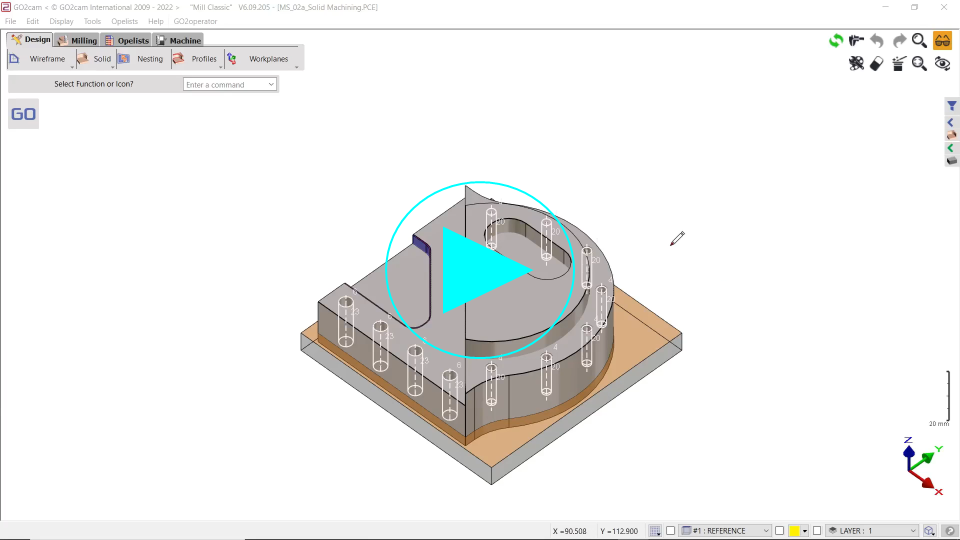Enable the checkbox next to LAYER : 1
The image size is (960, 540).
[817, 531]
